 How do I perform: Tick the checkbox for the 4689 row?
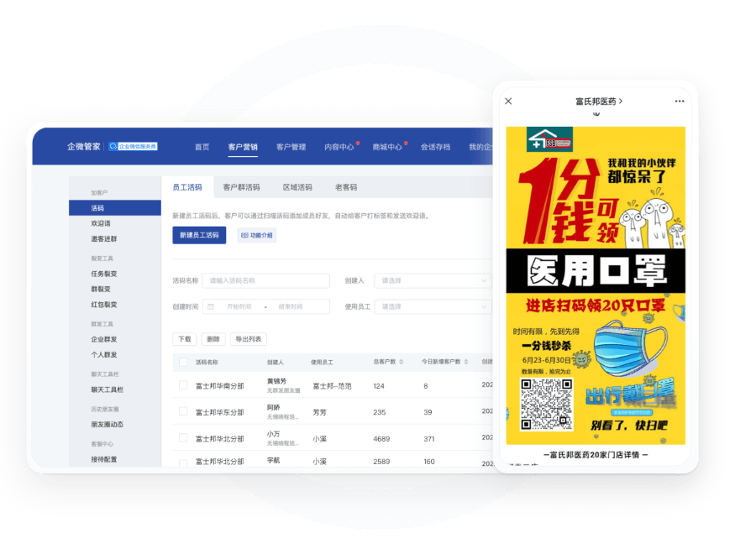(x=183, y=438)
